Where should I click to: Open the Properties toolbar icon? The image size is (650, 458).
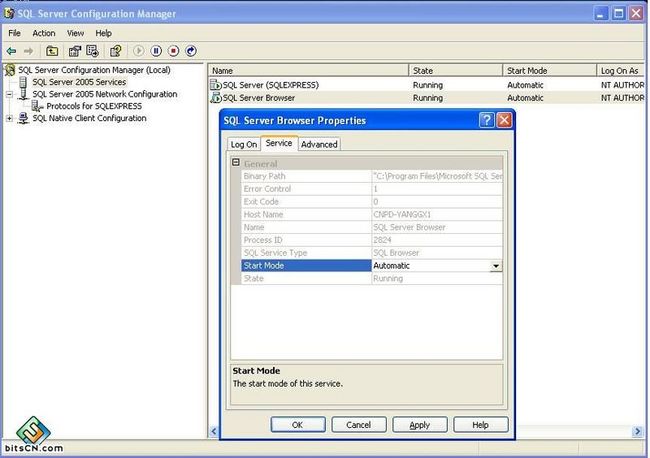(x=75, y=51)
